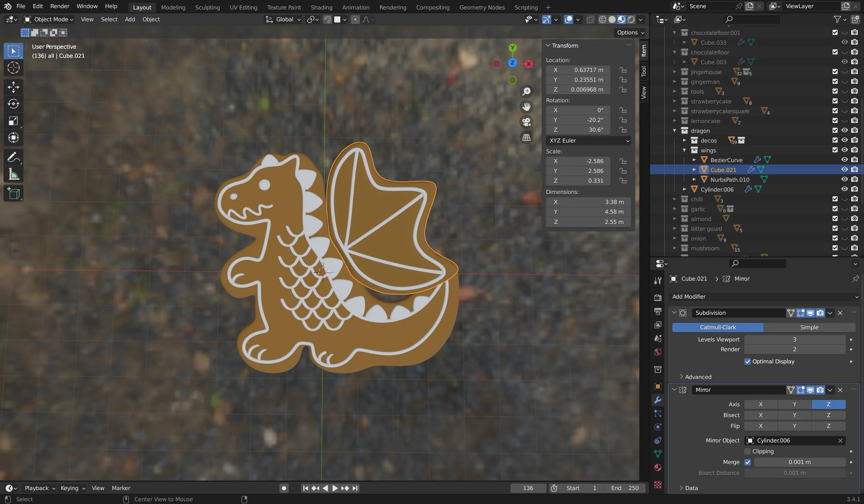Activate the Annotate pencil tool
Image resolution: width=864 pixels, height=504 pixels.
[x=13, y=158]
